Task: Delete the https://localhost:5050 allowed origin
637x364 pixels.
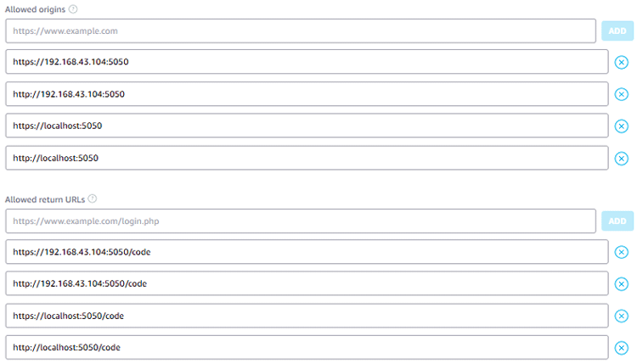Action: point(621,126)
